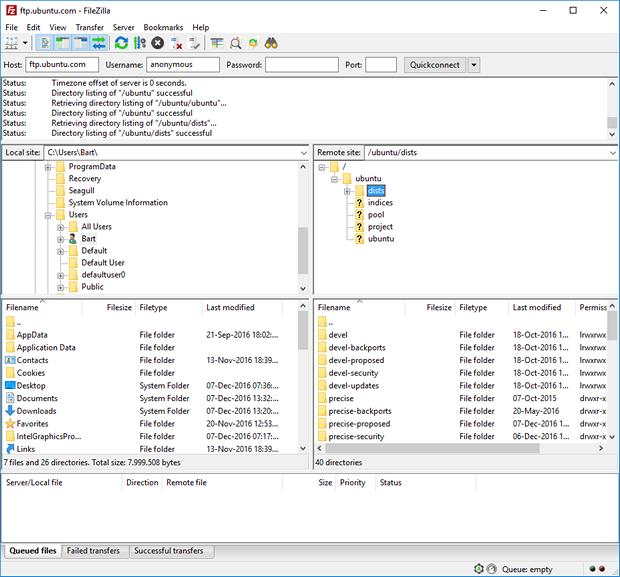The height and width of the screenshot is (577, 620).
Task: Open the directory listing filters dialog
Action: coord(217,43)
